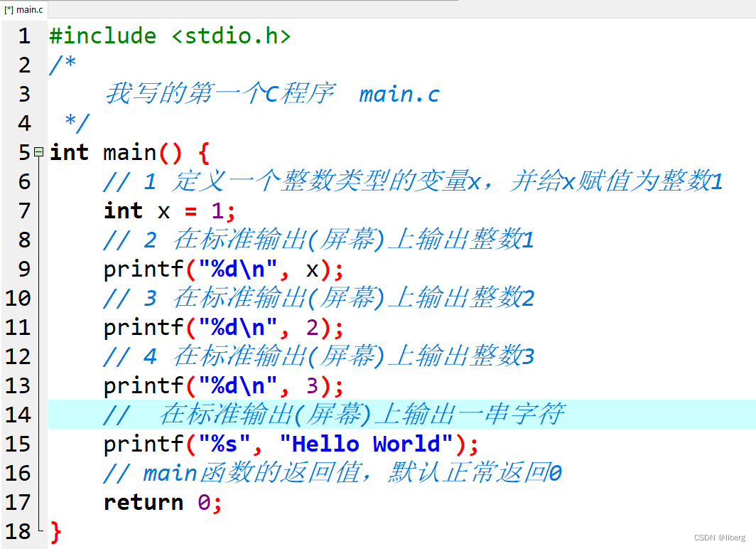Click the int main() declaration
756x549 pixels.
116,152
